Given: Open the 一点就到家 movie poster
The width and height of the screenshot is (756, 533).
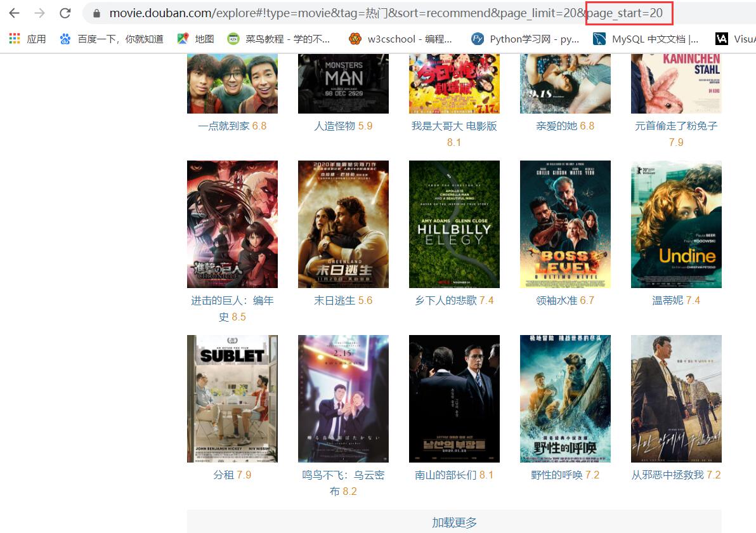Looking at the screenshot, I should [232, 84].
